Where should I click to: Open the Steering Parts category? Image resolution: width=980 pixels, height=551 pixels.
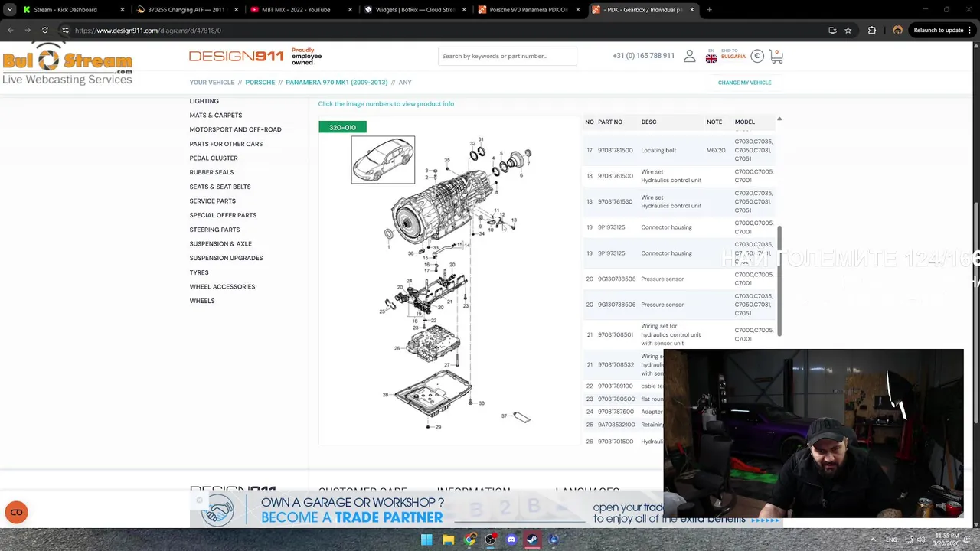(x=214, y=230)
